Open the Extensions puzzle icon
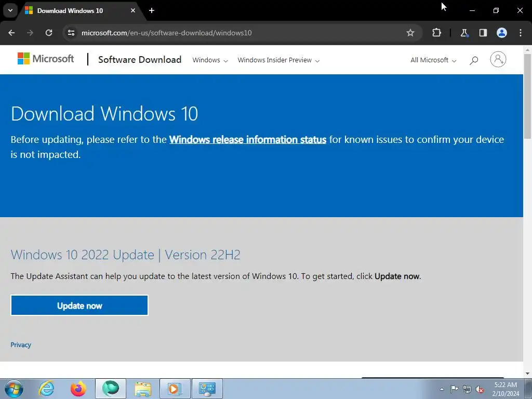 pos(436,33)
